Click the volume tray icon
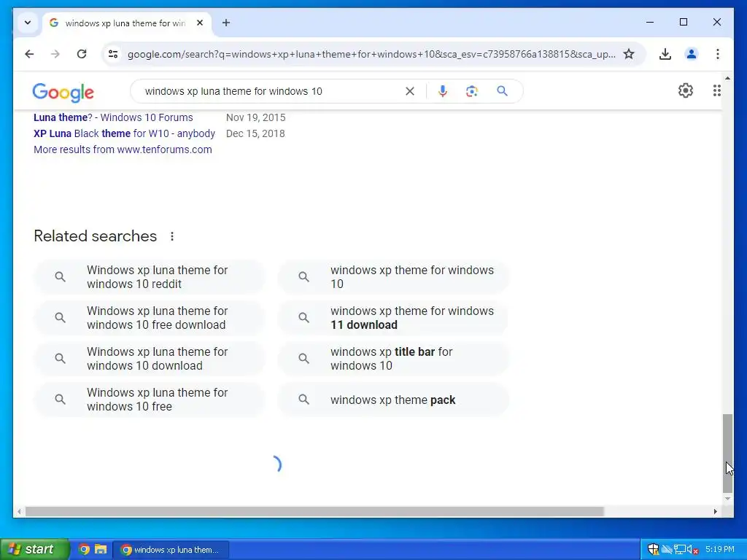Viewport: 747px width, 560px height. 693,550
